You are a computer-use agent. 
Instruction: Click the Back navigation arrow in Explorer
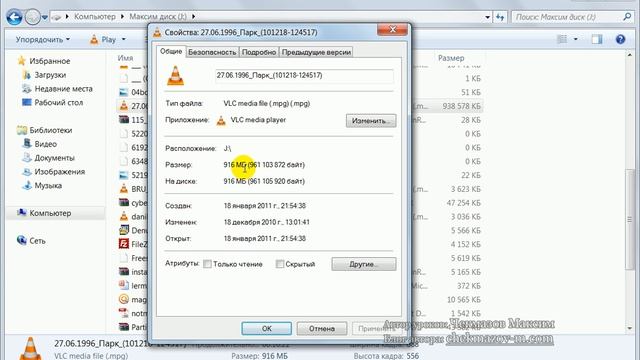14,17
